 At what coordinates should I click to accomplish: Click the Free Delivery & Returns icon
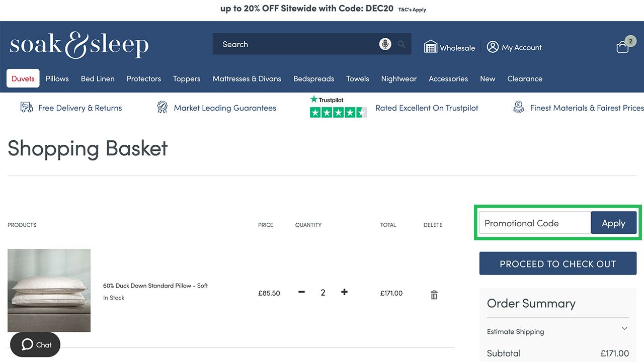[x=27, y=107]
